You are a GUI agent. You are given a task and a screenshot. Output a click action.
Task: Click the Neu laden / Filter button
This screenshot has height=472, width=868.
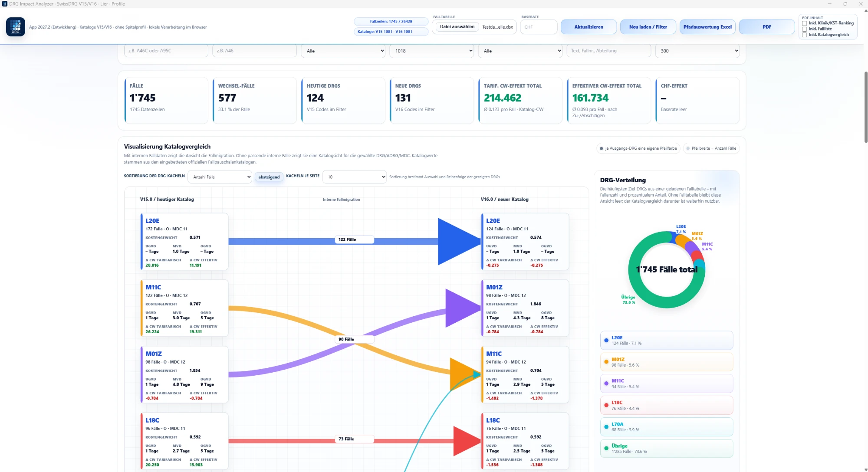(648, 27)
